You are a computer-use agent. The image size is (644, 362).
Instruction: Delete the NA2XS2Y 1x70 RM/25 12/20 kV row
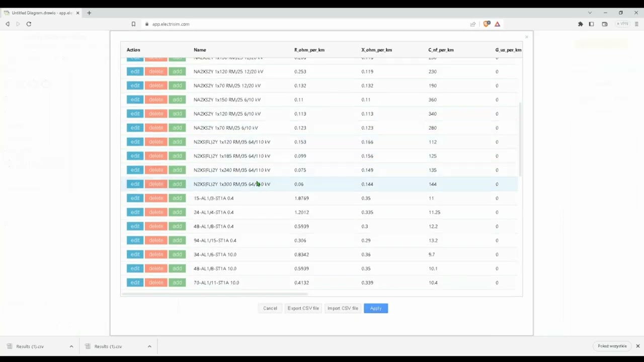[156, 85]
